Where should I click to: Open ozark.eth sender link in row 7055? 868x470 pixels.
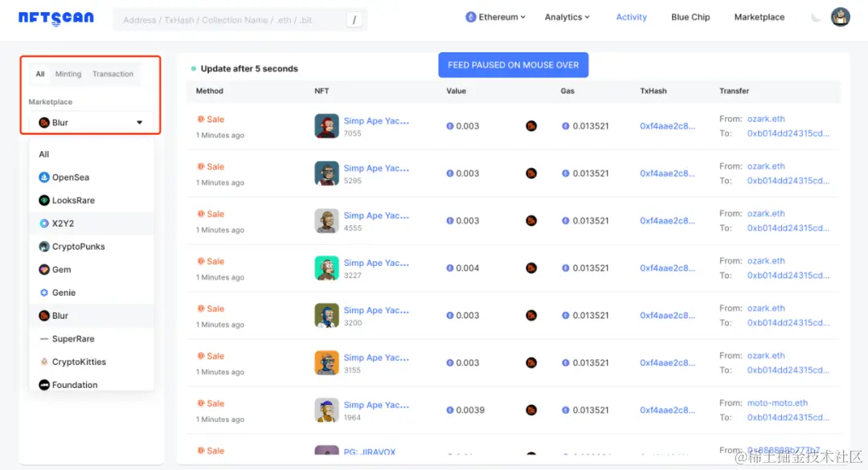pyautogui.click(x=766, y=119)
